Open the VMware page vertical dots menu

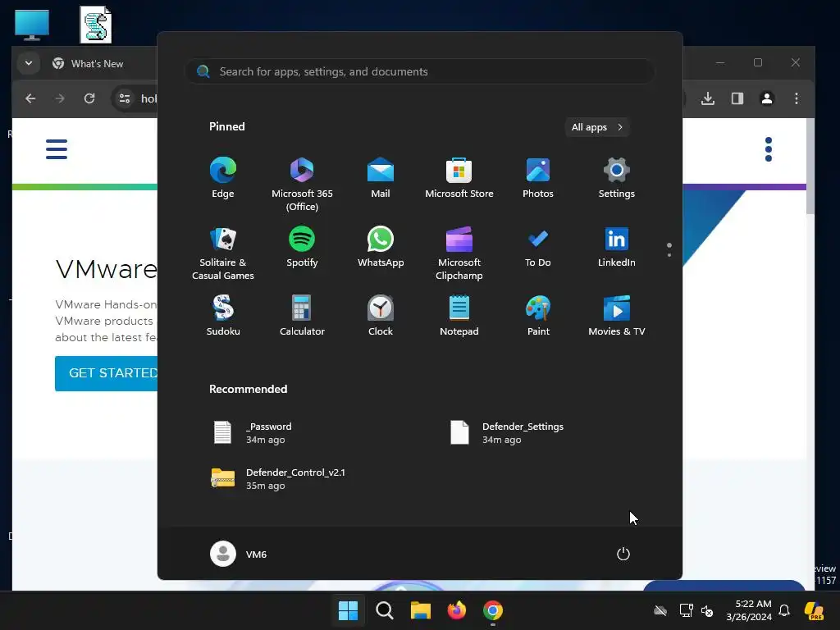(x=769, y=149)
